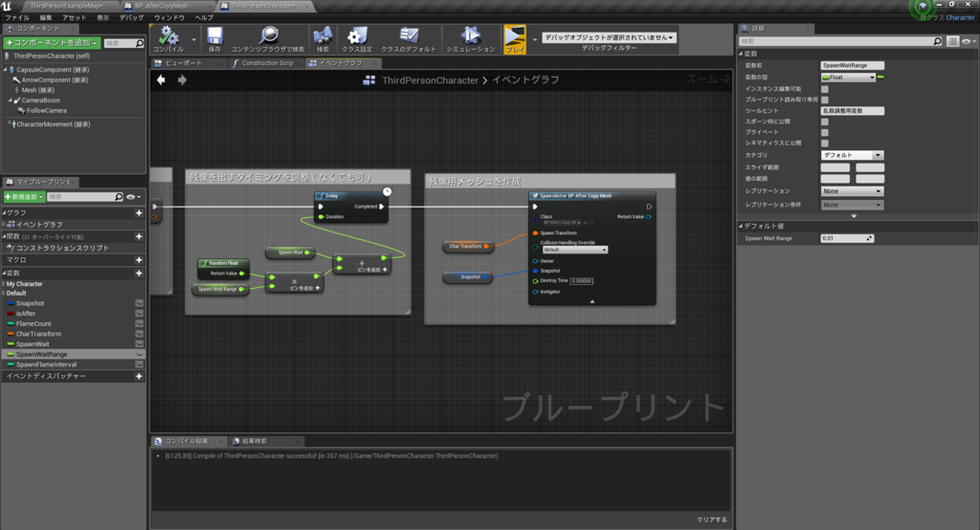
Task: Click the 検索 binoculars toolbar icon
Action: tap(323, 39)
